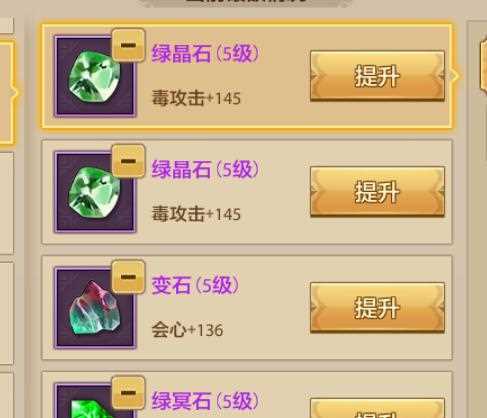Select the 会心+136 stat row
487x418 pixels.
(x=187, y=330)
